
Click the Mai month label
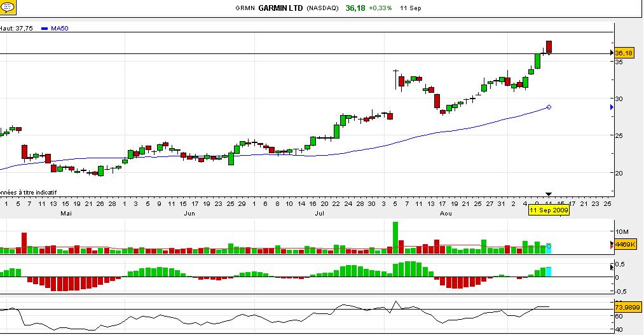pos(65,214)
